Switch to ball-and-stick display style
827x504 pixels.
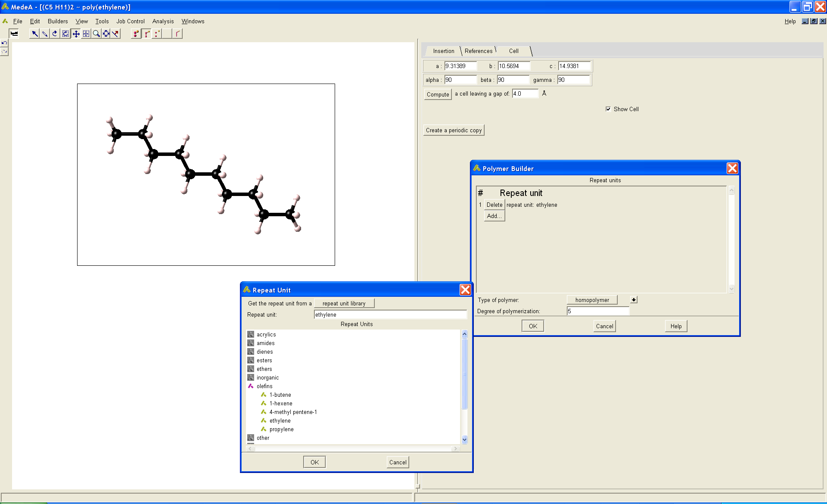click(x=147, y=34)
